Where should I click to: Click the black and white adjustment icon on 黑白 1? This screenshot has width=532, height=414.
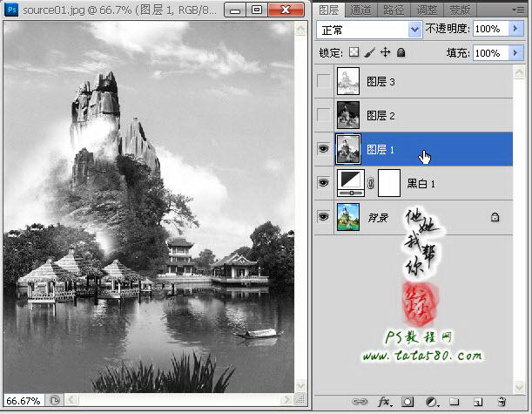(351, 183)
